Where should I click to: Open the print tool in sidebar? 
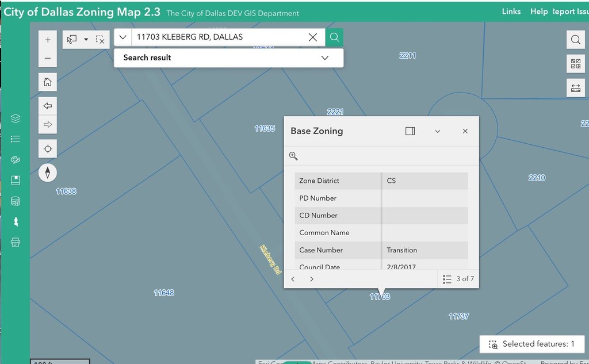click(x=16, y=242)
